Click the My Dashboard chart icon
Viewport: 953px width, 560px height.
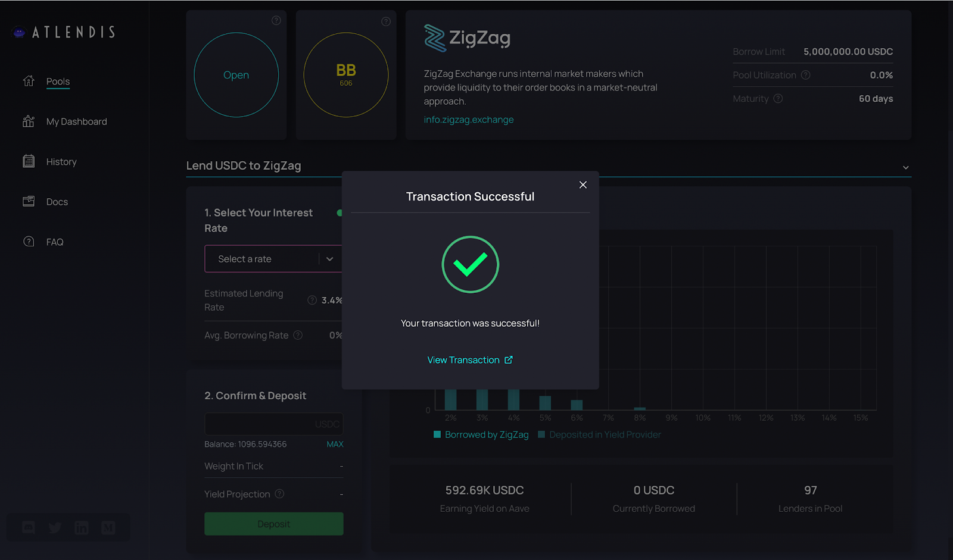[x=29, y=121]
